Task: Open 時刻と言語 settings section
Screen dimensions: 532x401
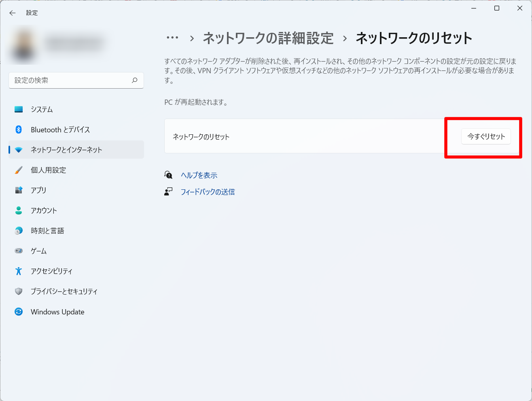Action: tap(47, 231)
